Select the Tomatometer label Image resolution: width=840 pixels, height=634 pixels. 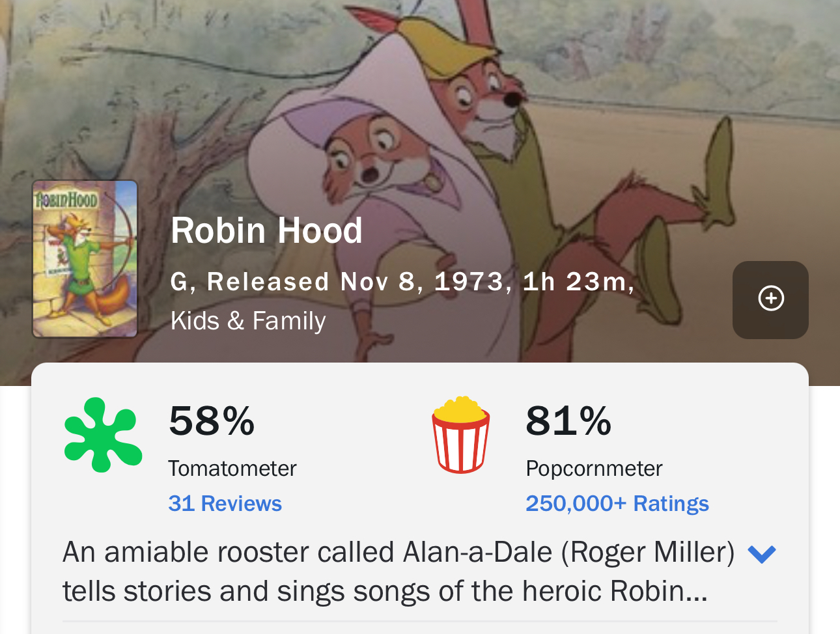pyautogui.click(x=232, y=469)
